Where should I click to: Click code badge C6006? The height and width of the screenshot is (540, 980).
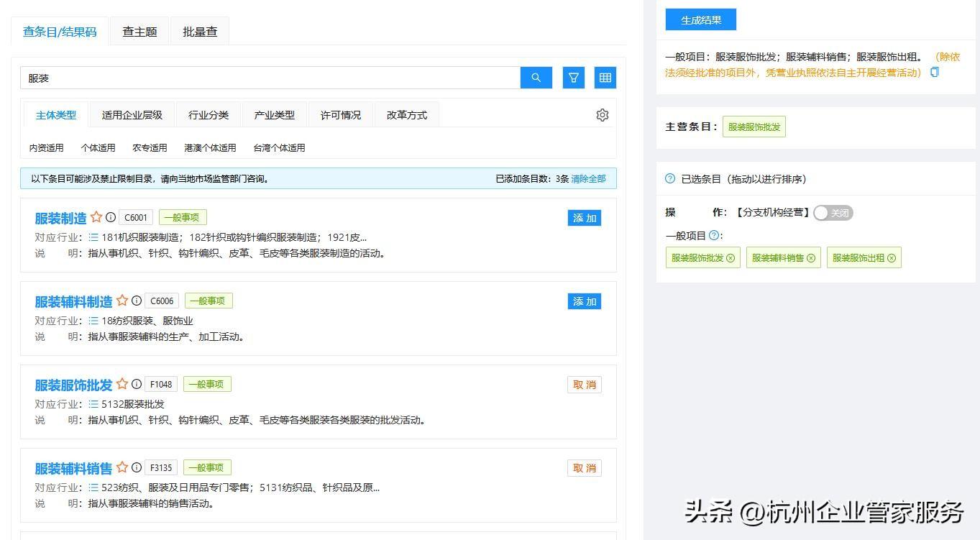coord(162,301)
